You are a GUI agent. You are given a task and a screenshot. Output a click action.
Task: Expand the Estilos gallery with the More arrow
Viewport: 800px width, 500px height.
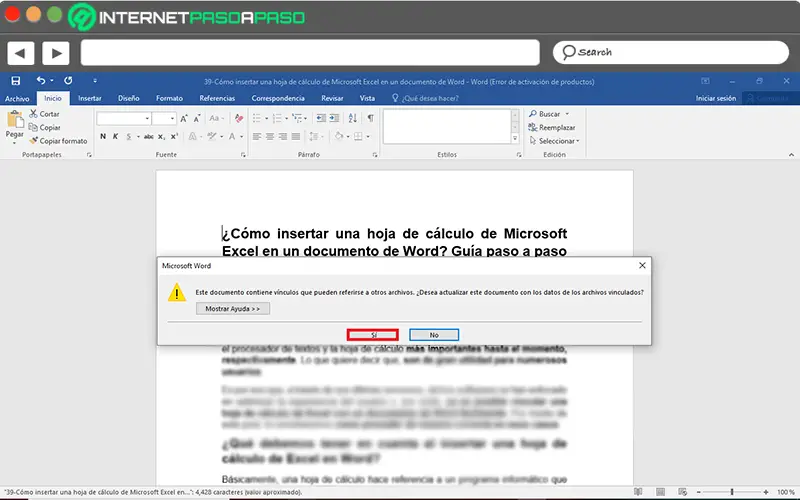[x=515, y=138]
